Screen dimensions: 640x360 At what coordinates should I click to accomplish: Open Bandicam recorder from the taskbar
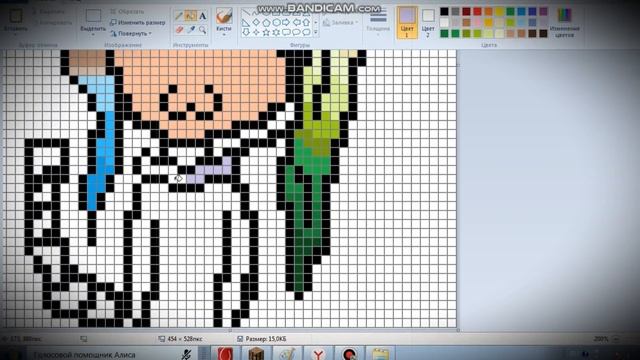tap(349, 354)
